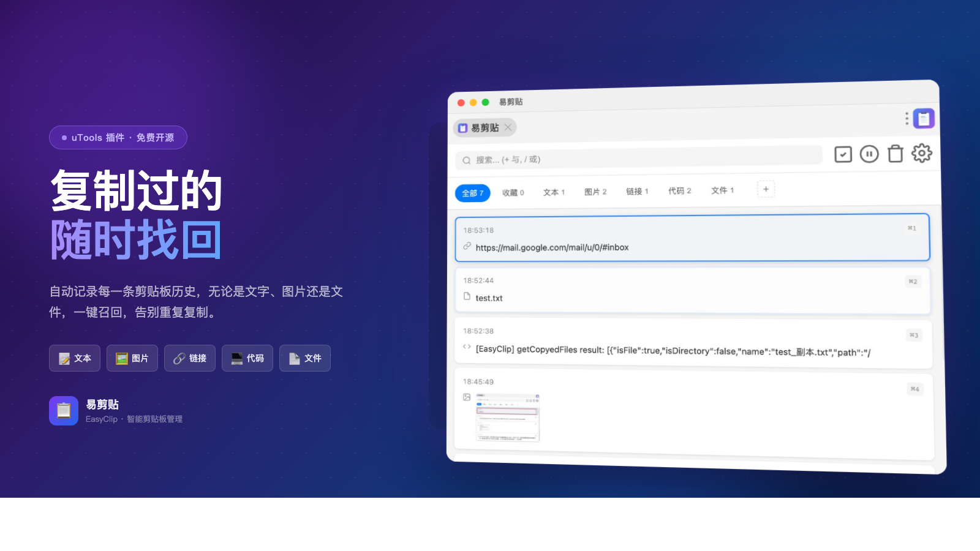Select the 文件 1 tab

pos(722,190)
